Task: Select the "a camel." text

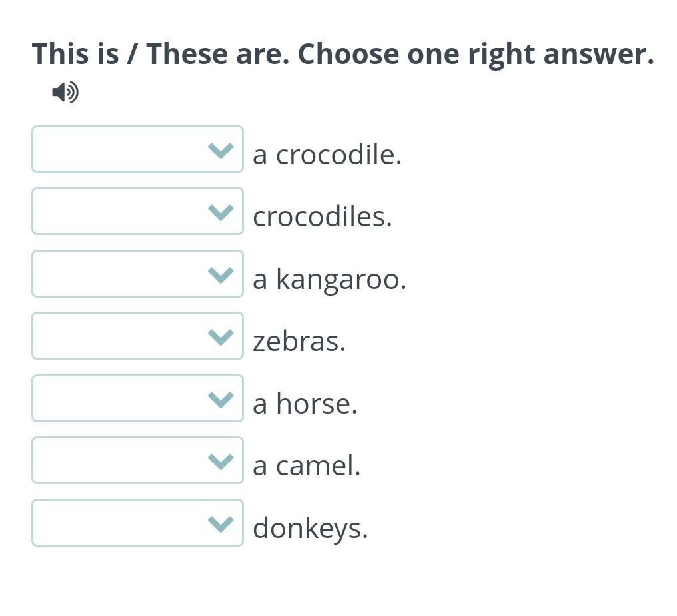Action: (307, 466)
